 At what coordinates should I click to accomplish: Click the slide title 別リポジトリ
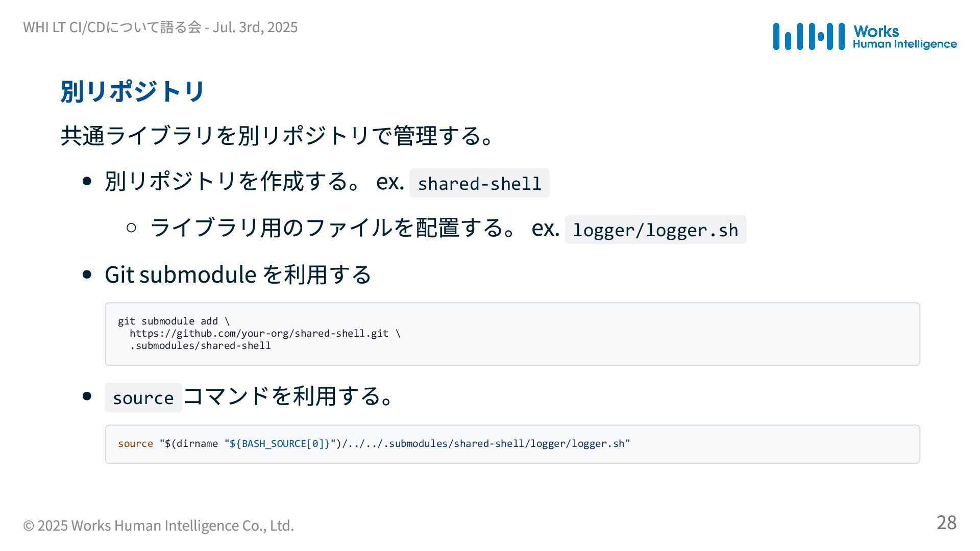point(132,91)
